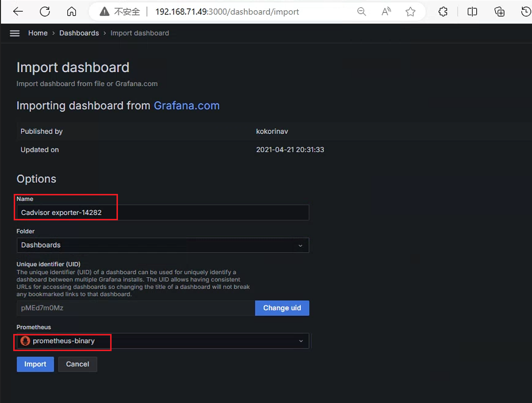Click the publisher name kokorinav
Viewport: 532px width, 403px height.
click(x=272, y=131)
